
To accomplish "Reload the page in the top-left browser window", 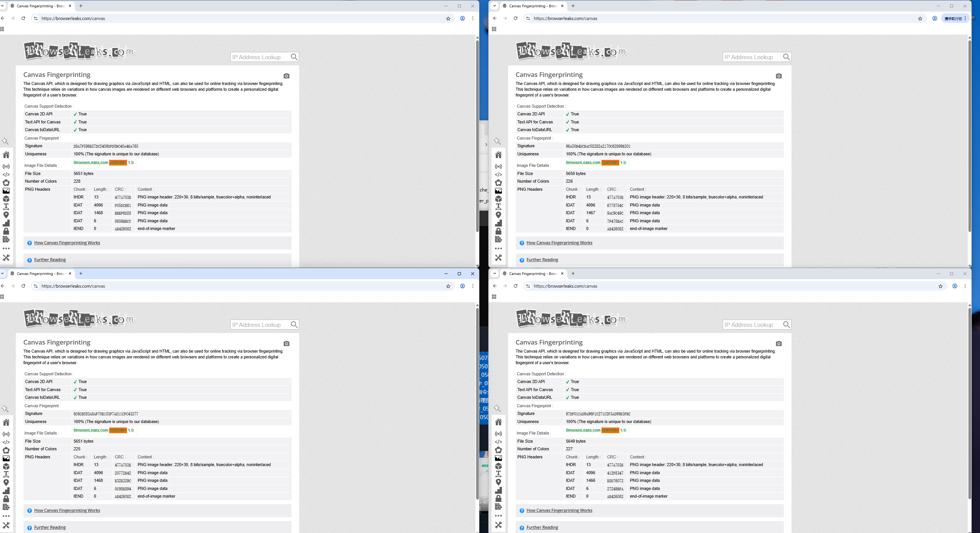I will [23, 18].
